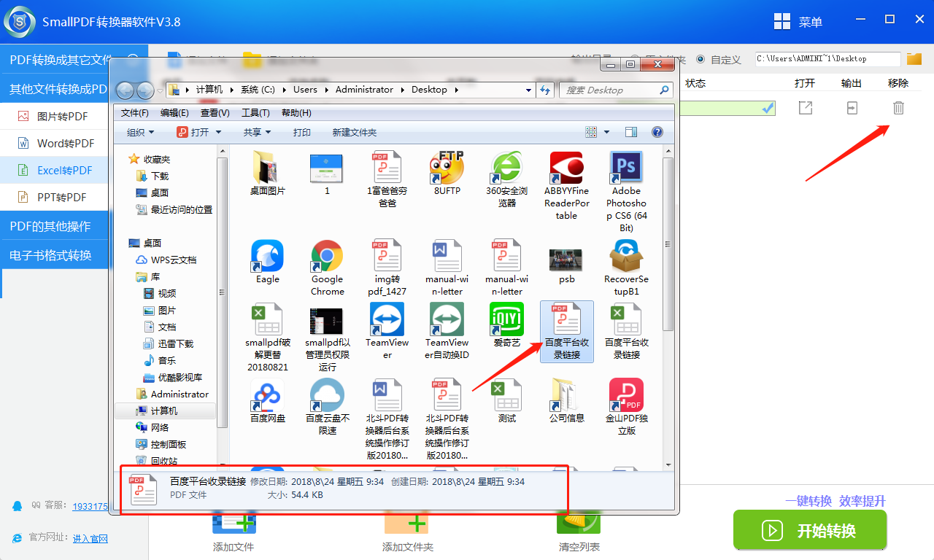Select the 百度平台收录链接 Excel file
The height and width of the screenshot is (560, 934).
click(626, 319)
